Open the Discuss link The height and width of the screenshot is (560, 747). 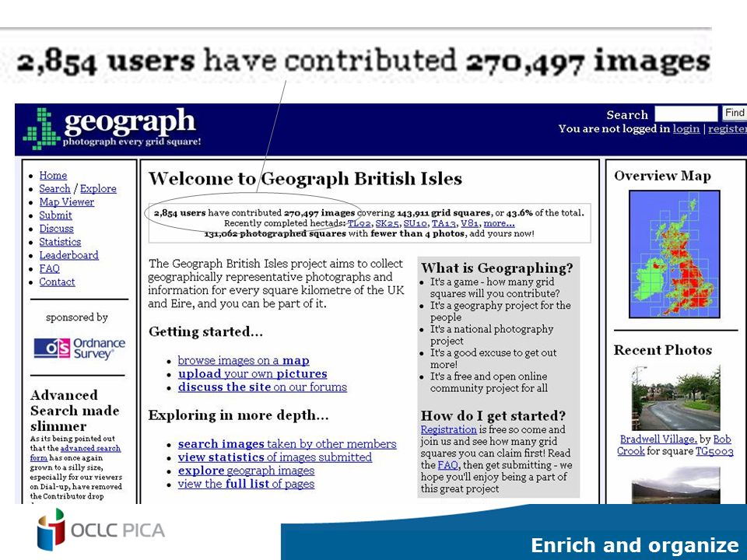pyautogui.click(x=56, y=229)
